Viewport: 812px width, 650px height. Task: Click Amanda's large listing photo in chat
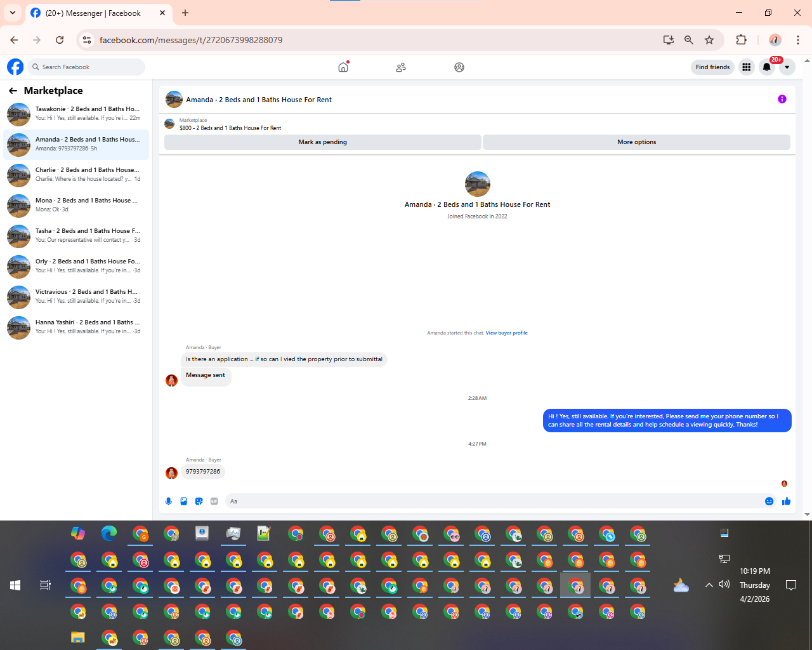click(x=478, y=184)
